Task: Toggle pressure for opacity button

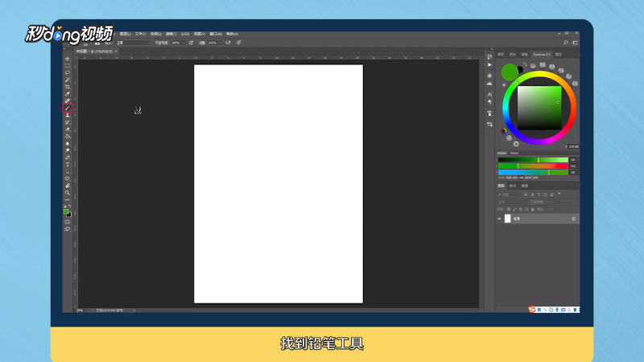Action: [x=191, y=43]
